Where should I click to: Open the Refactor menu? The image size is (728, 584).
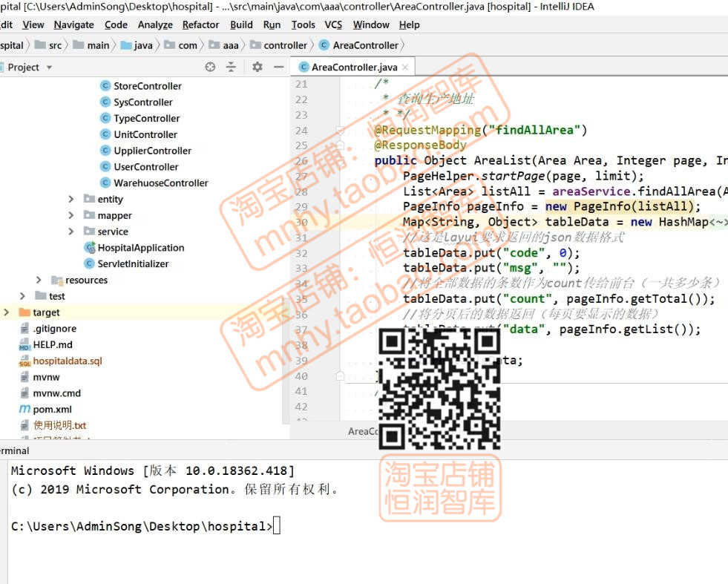(x=200, y=24)
